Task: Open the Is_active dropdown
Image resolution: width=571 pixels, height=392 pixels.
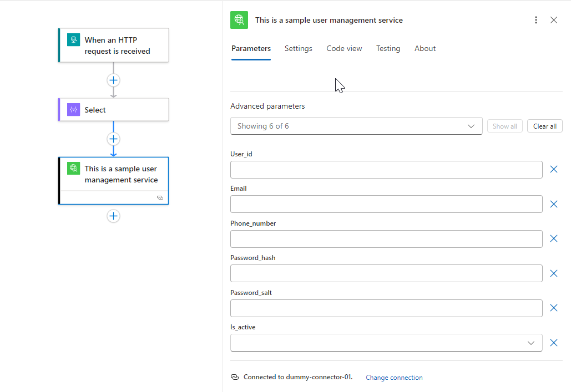Action: (x=386, y=343)
